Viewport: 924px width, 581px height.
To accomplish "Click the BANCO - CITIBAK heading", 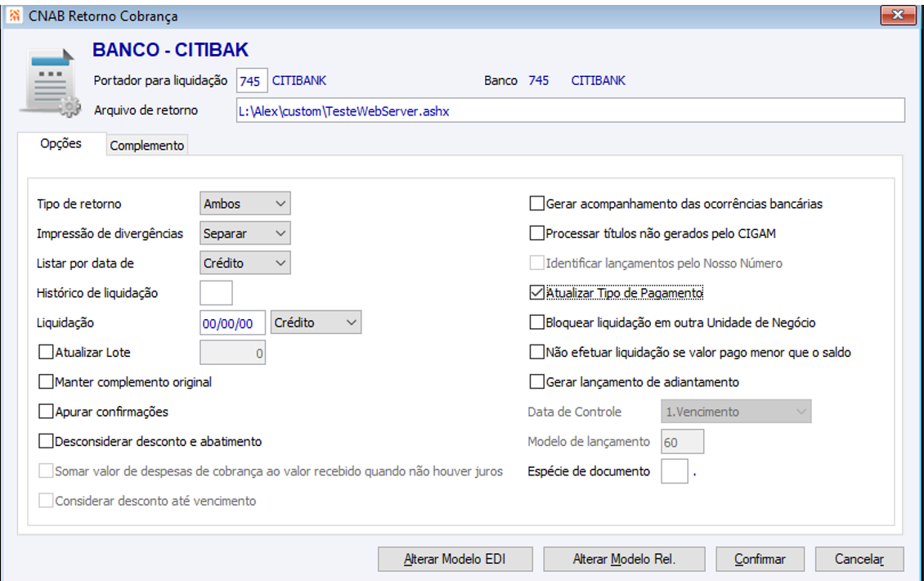I will click(x=170, y=50).
